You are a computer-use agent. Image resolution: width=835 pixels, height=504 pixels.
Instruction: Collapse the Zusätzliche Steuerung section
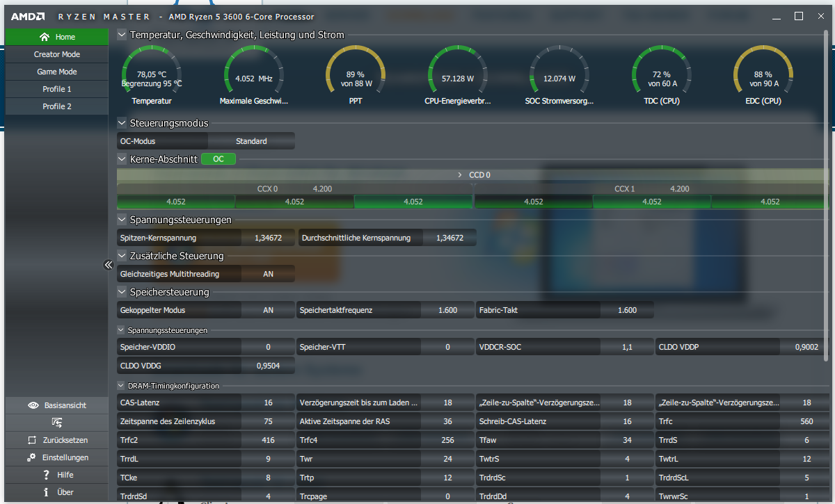(x=122, y=256)
